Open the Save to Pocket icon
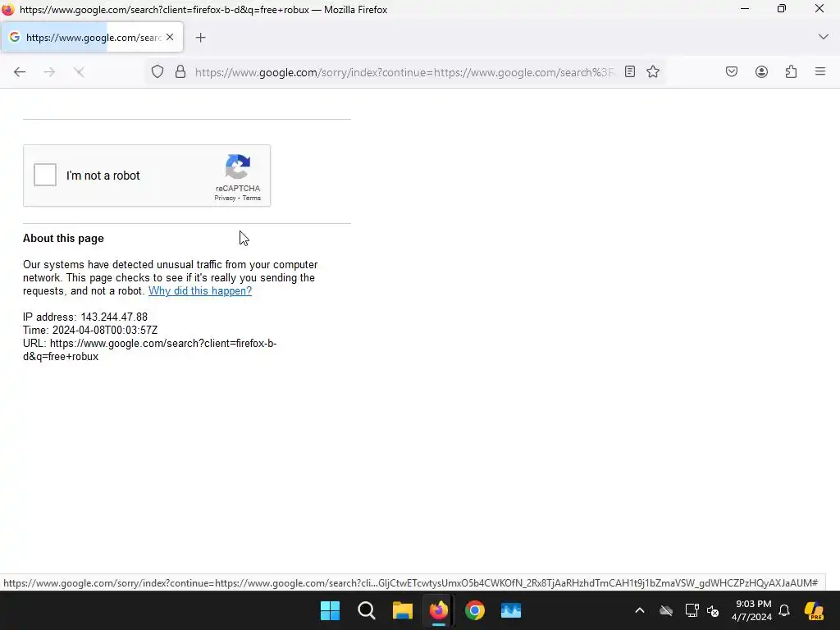This screenshot has width=840, height=630. (x=732, y=72)
